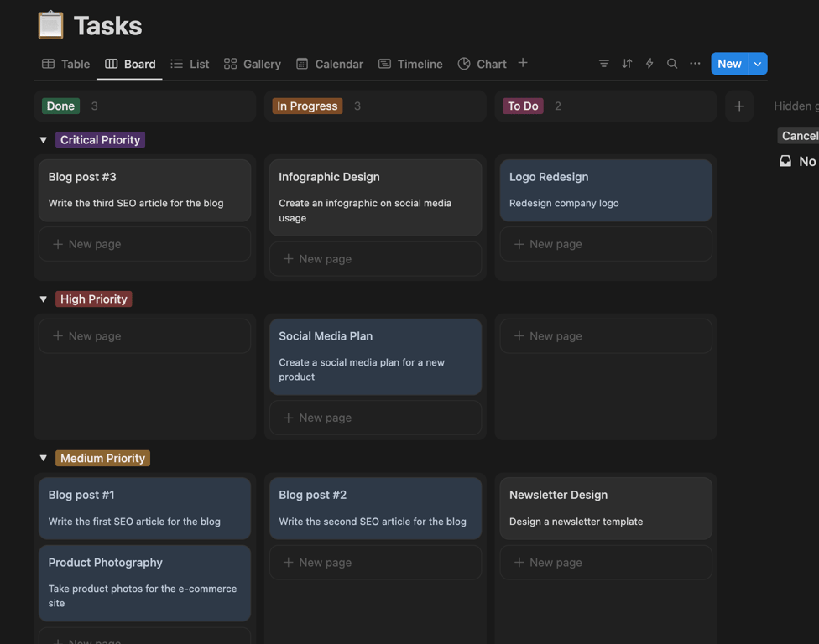Open the filter icon in the toolbar

pos(603,64)
